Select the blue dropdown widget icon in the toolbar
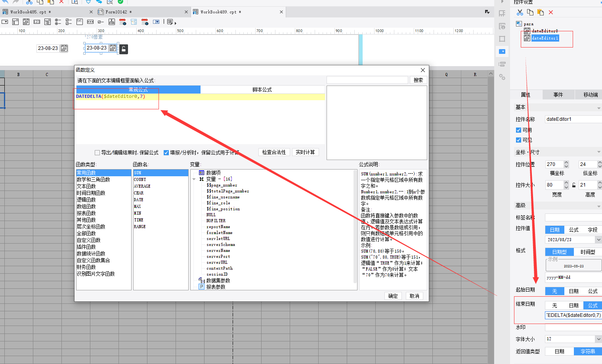 pos(156,22)
